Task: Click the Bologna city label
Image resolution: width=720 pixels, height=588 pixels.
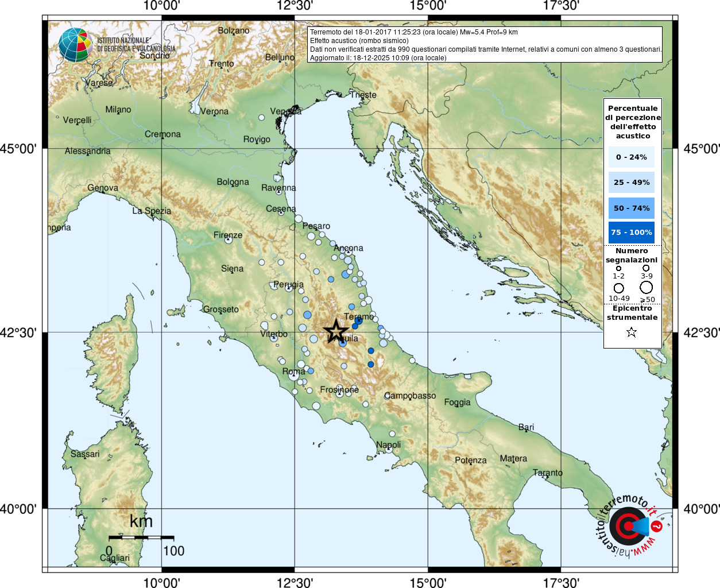Action: click(x=233, y=182)
